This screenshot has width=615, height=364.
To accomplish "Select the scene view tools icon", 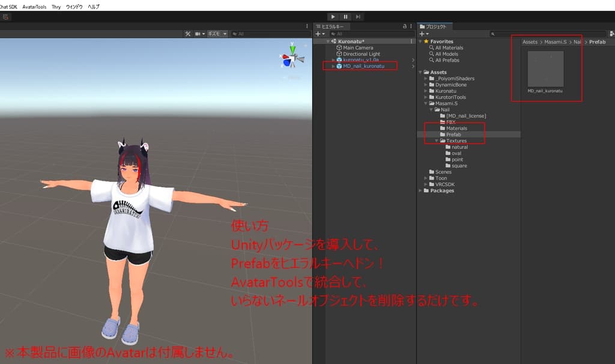I will (x=188, y=34).
